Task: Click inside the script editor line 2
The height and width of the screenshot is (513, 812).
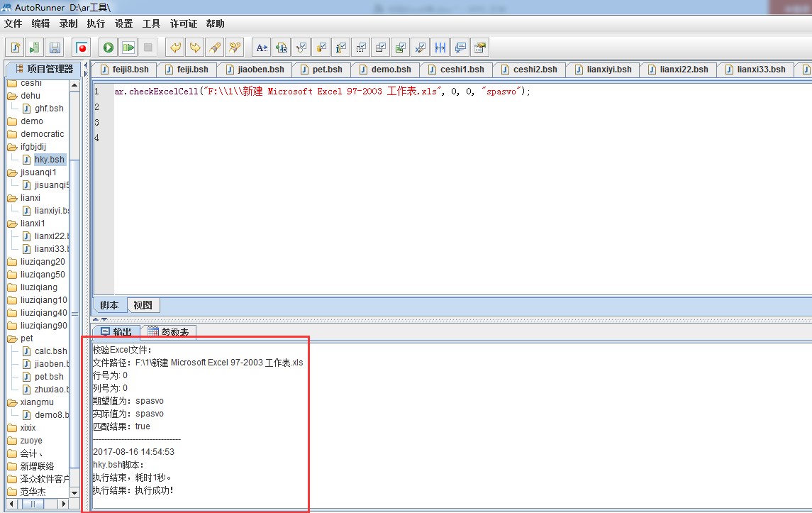Action: [x=284, y=107]
